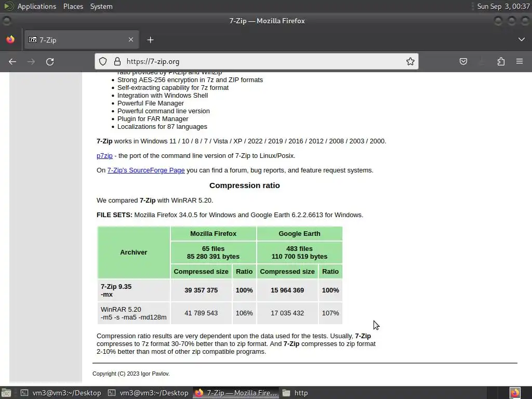
Task: Switch to second vm3@vm3:~/Desktop terminal
Action: coord(148,393)
